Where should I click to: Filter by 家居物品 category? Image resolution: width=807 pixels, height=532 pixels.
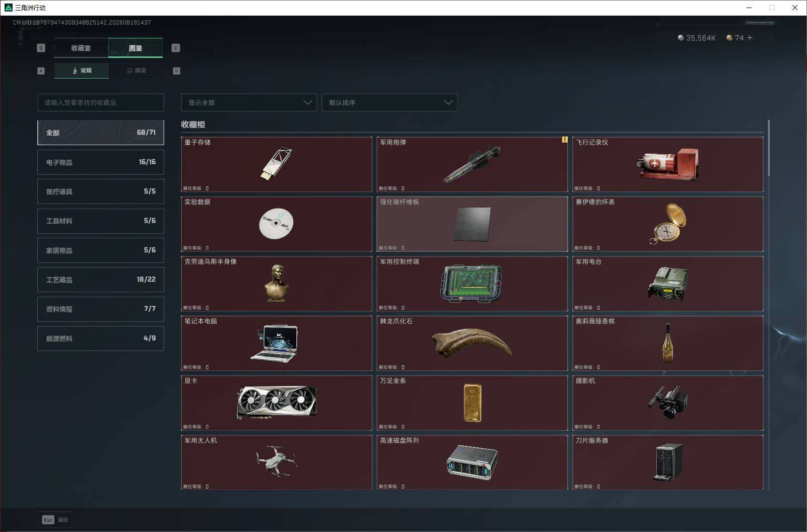tap(101, 250)
